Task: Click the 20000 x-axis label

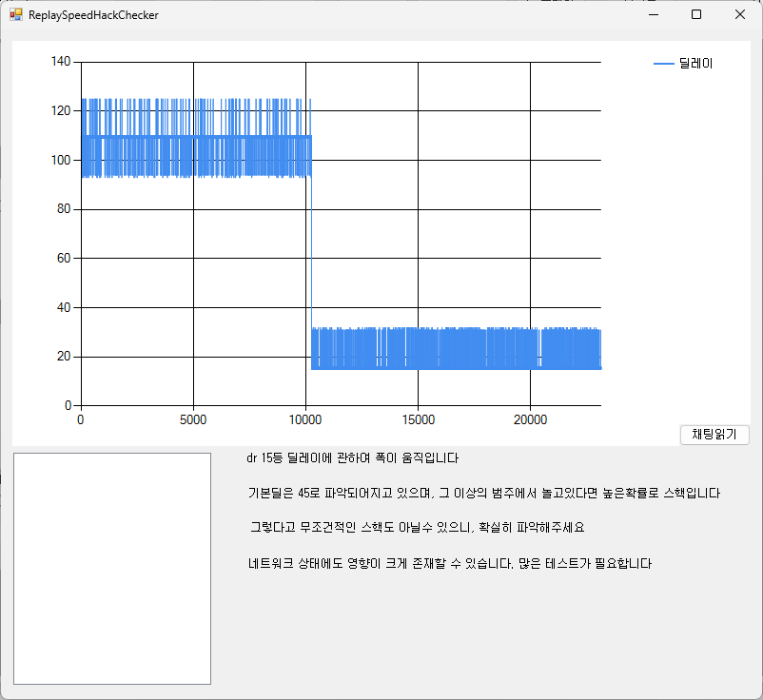Action: (x=530, y=419)
